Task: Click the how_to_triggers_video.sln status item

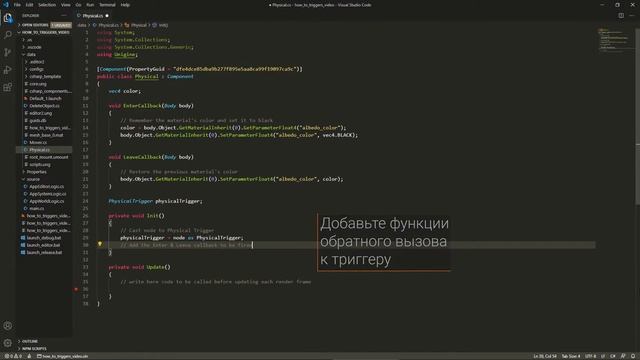Action: pyautogui.click(x=62, y=356)
